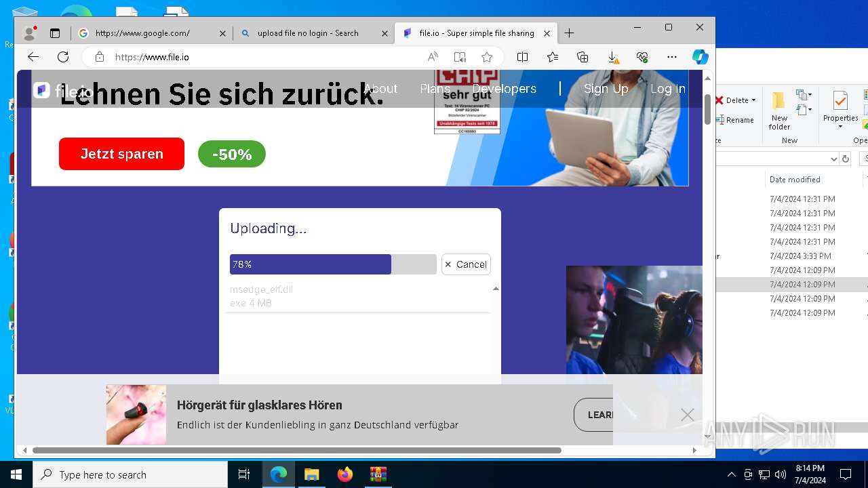
Task: Open the Downloads icon with warning
Action: pyautogui.click(x=612, y=57)
